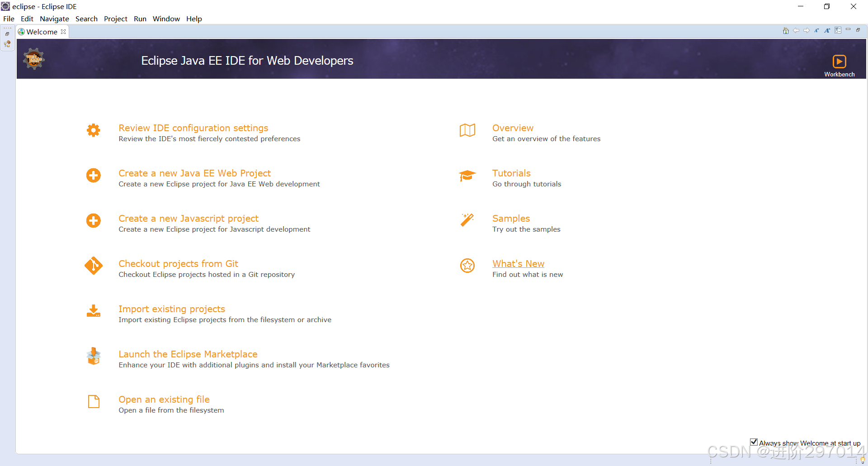This screenshot has width=868, height=466.
Task: Click the Web Tools gear logo
Action: [34, 59]
